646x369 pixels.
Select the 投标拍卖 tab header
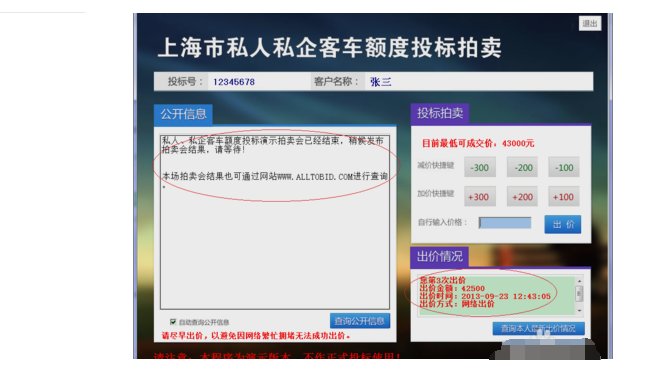point(440,113)
